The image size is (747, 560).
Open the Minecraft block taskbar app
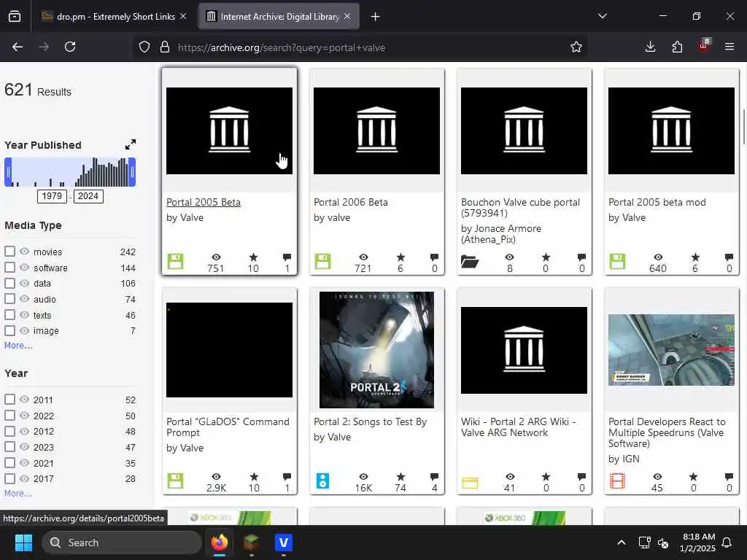pos(251,542)
